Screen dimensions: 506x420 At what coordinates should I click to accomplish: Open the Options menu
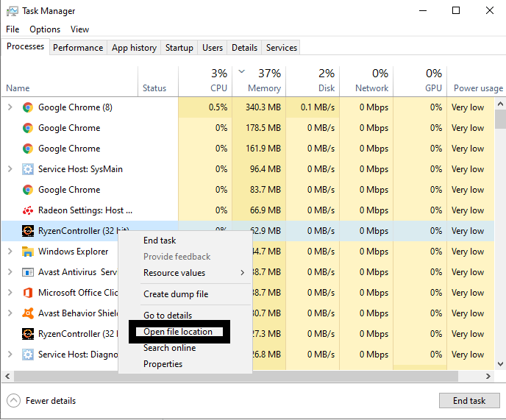[x=45, y=29]
